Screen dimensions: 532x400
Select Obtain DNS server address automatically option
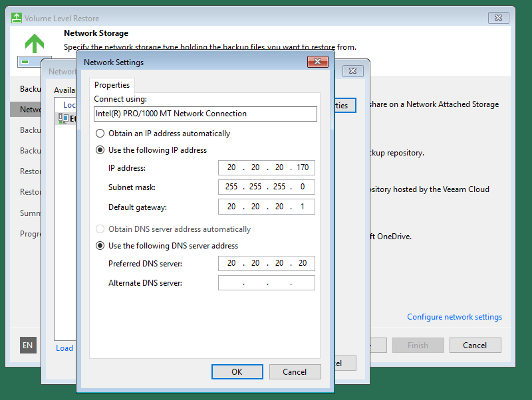click(x=174, y=229)
